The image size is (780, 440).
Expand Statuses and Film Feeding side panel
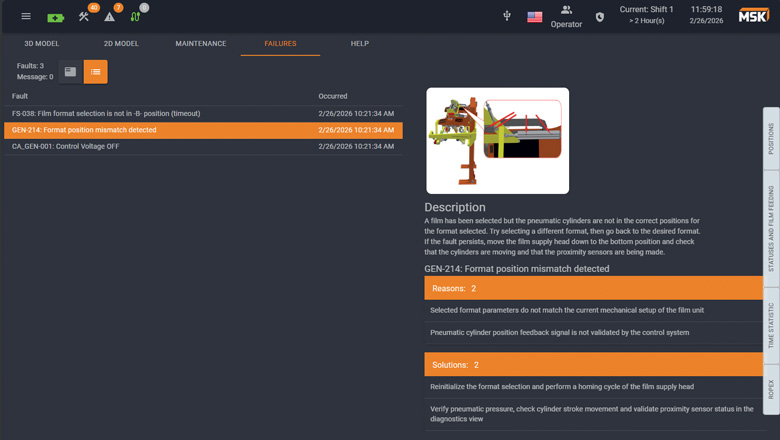[771, 228]
